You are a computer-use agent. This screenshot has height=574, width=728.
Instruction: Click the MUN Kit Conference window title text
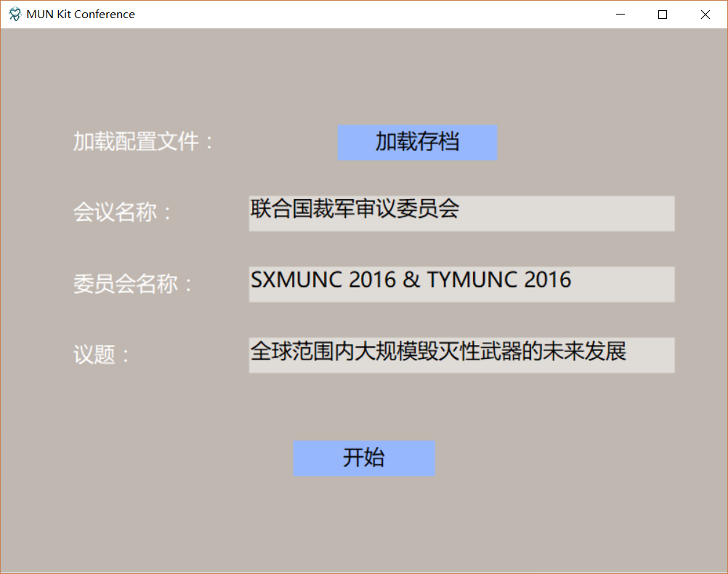point(81,15)
